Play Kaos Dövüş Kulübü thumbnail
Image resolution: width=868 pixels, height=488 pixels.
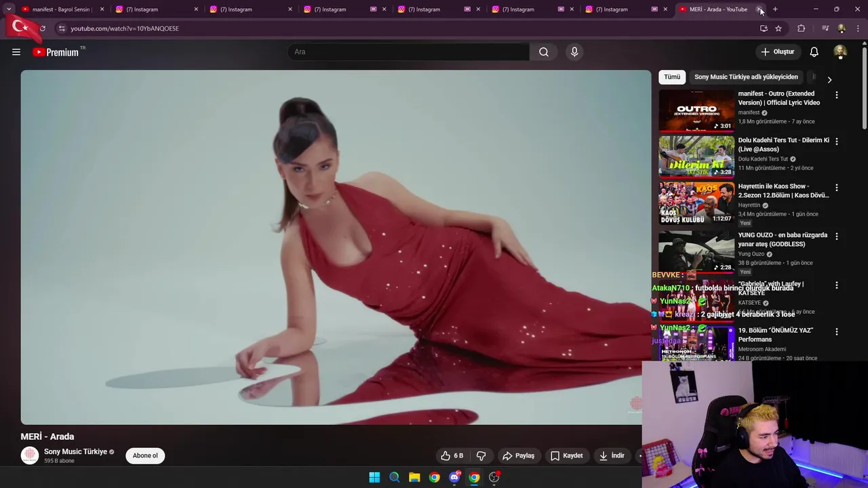(696, 203)
